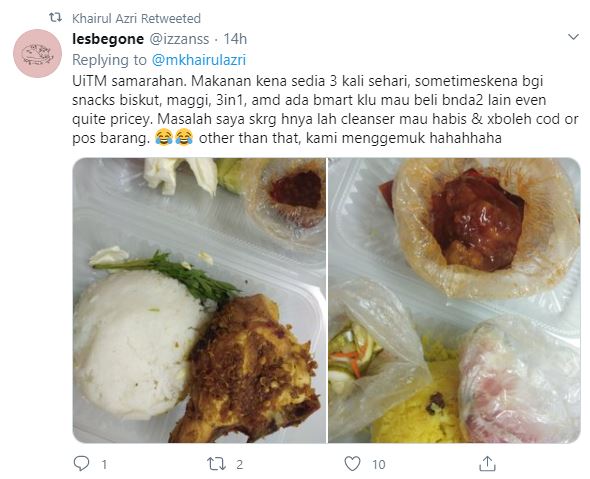Image resolution: width=590 pixels, height=479 pixels.
Task: Retweet this post via the retweet icon
Action: [217, 464]
